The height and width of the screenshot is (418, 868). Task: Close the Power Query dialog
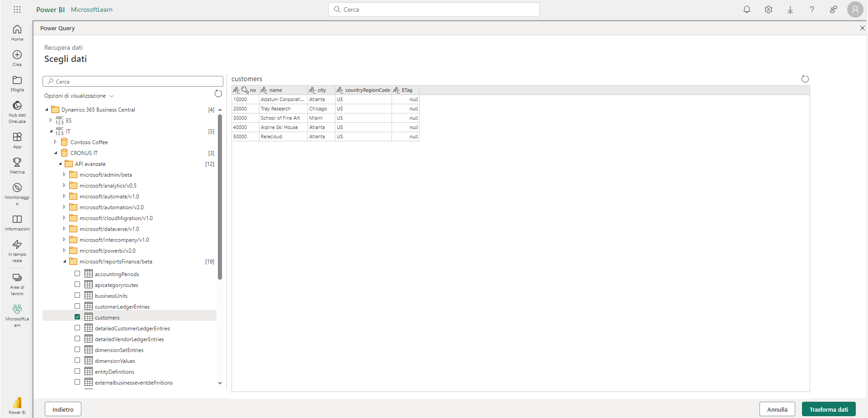(862, 28)
